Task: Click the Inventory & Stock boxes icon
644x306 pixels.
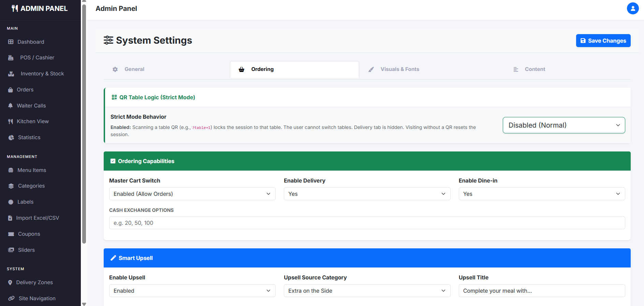Action: pyautogui.click(x=11, y=74)
